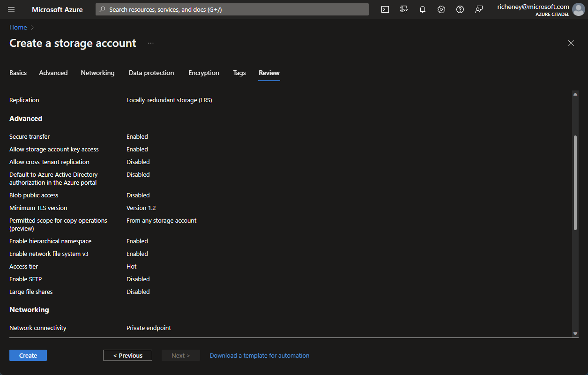Go back using the Previous button
The image size is (588, 375).
[x=127, y=355]
